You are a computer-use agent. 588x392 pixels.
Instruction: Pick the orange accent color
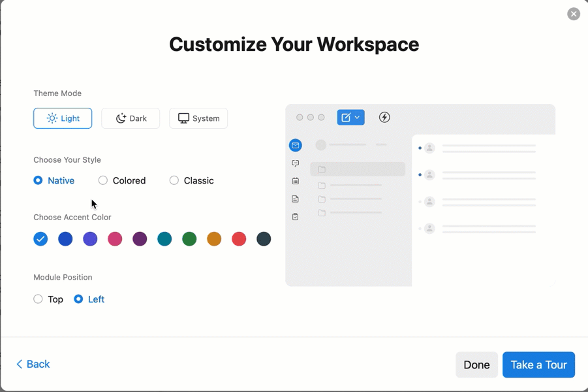click(x=214, y=239)
